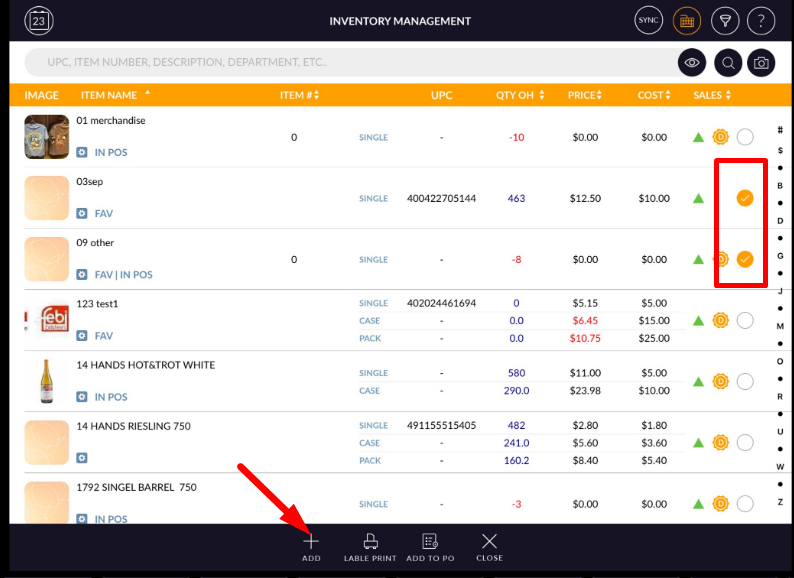Viewport: 794px width, 578px height.
Task: Click the camera scan icon
Action: [761, 63]
